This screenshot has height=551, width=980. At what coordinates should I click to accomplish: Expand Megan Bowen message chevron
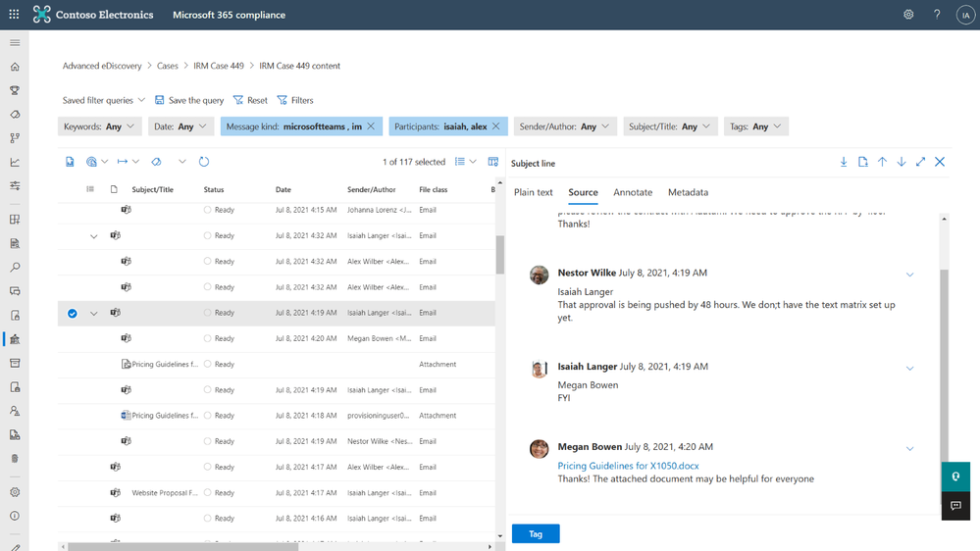point(910,449)
